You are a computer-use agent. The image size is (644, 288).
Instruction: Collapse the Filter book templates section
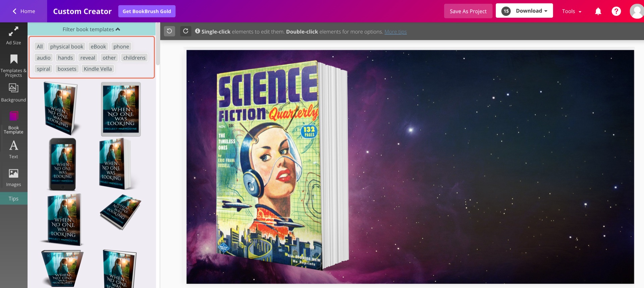click(x=91, y=29)
